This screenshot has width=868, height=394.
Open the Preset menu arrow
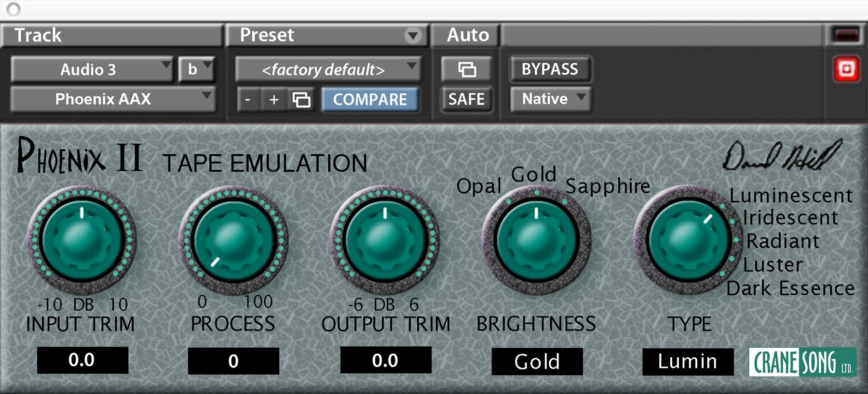pyautogui.click(x=412, y=36)
